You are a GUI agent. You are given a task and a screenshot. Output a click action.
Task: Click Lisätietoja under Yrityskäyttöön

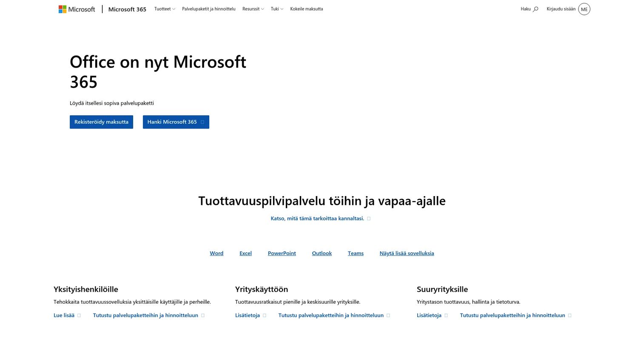coord(251,315)
